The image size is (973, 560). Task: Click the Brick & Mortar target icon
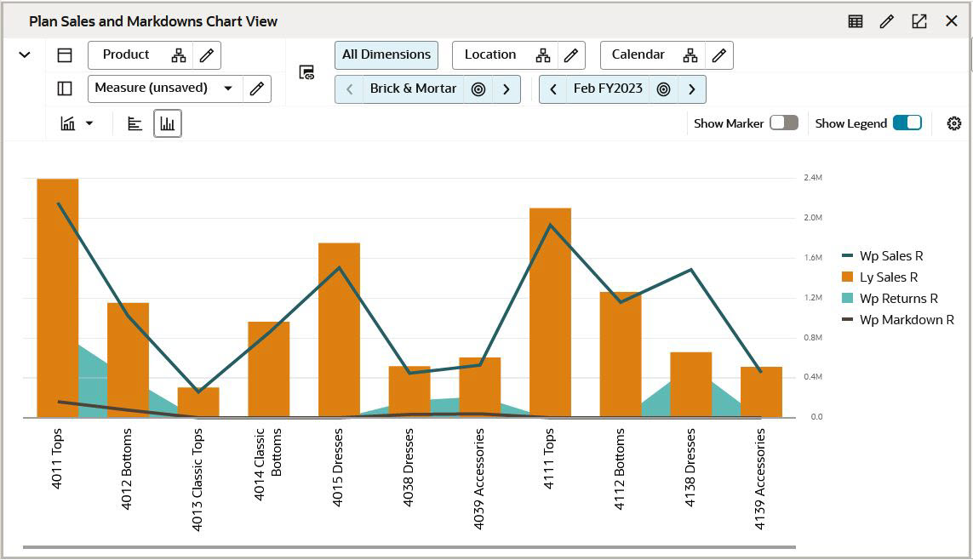point(478,89)
